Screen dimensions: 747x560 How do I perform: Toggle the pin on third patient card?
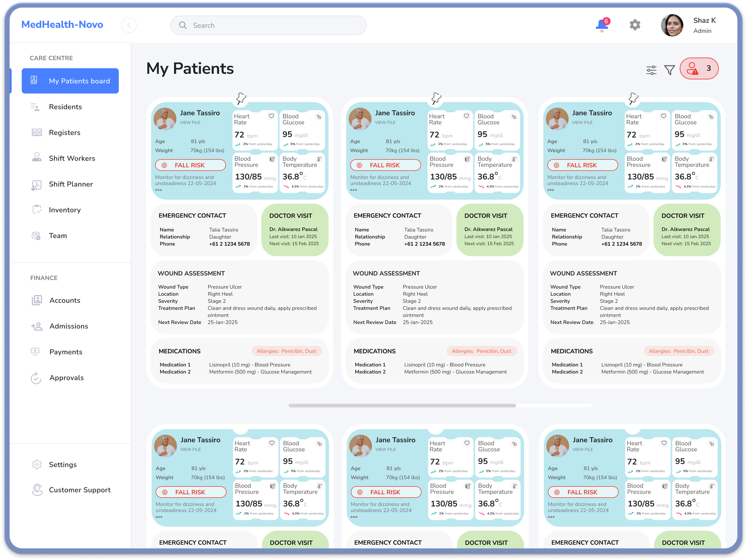click(633, 98)
